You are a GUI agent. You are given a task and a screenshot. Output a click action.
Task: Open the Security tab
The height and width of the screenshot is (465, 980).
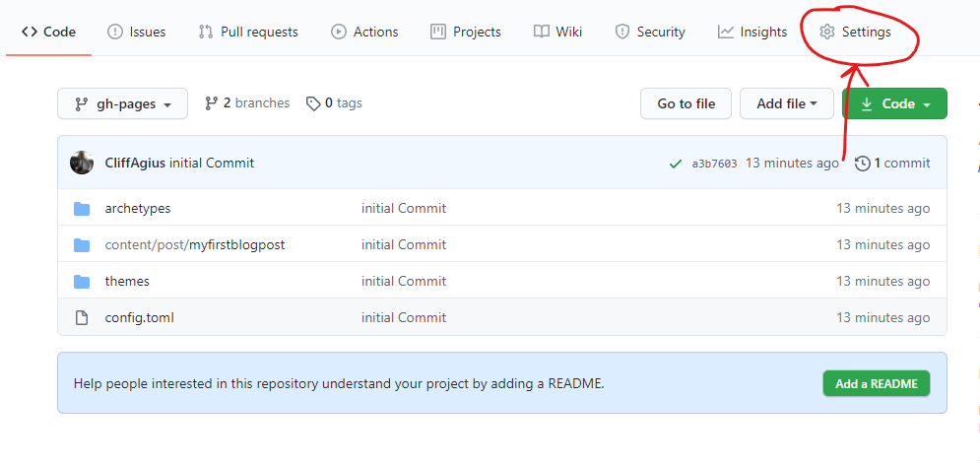tap(650, 32)
